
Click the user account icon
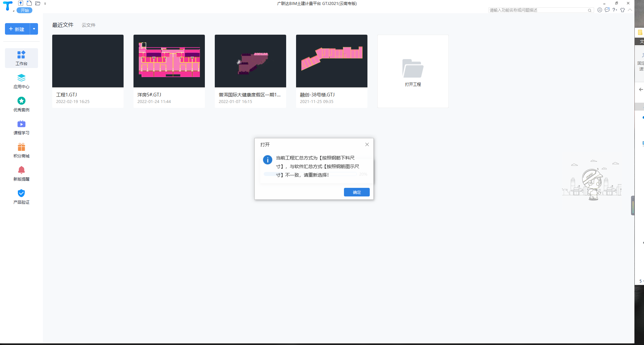coord(600,10)
